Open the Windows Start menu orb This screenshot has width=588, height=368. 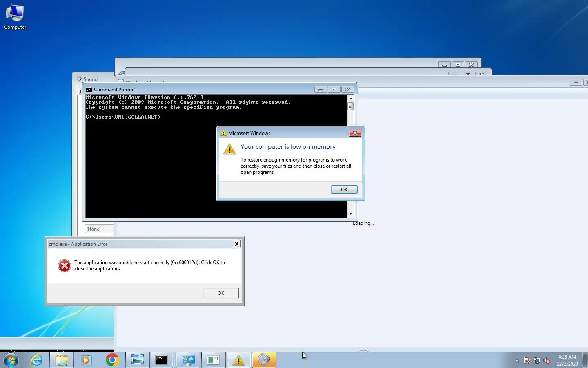11,360
